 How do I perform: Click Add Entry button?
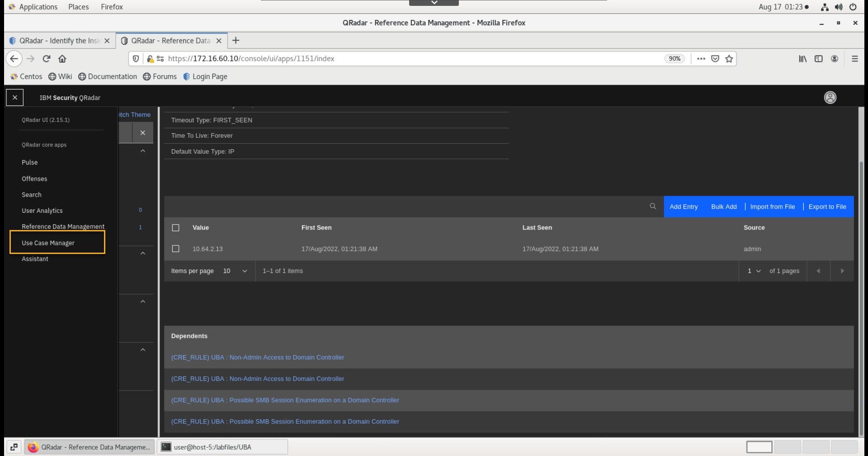(x=684, y=207)
